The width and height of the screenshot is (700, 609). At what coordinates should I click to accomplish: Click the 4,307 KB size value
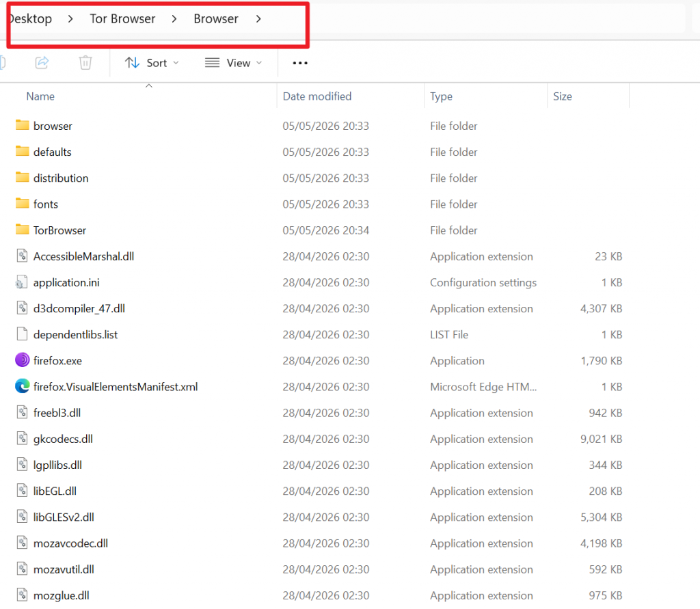click(601, 308)
